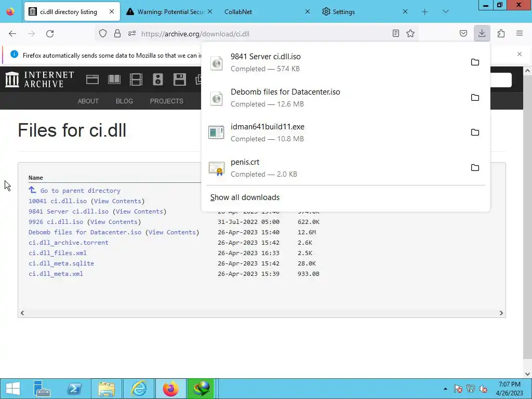
Task: View Contents of 9841 Server ci.dll.iso
Action: click(x=139, y=211)
